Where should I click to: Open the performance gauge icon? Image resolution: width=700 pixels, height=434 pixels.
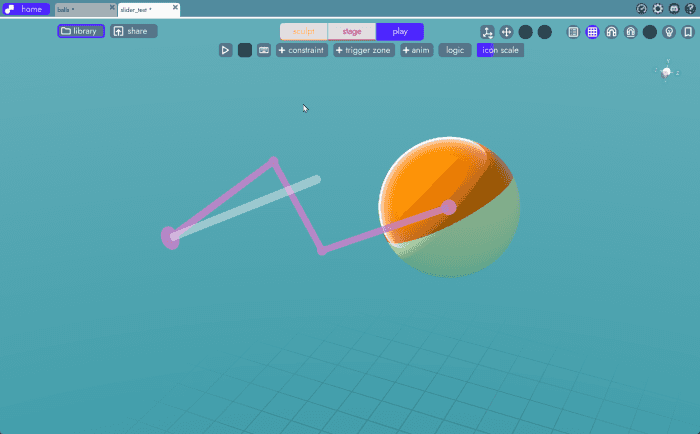coord(642,8)
